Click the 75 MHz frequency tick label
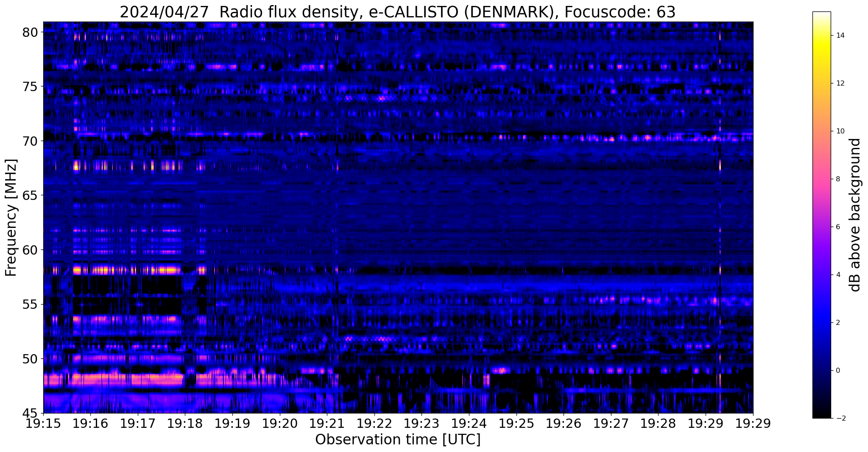 coord(30,86)
